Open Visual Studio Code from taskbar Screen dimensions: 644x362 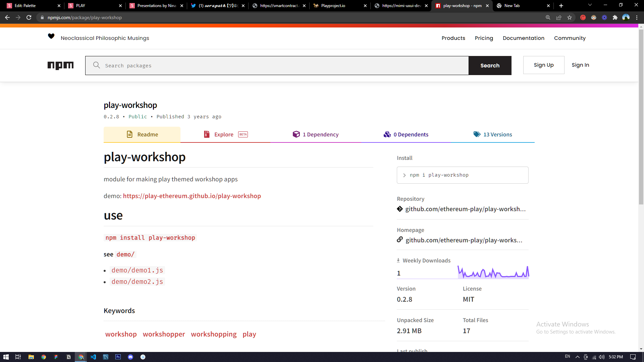93,357
